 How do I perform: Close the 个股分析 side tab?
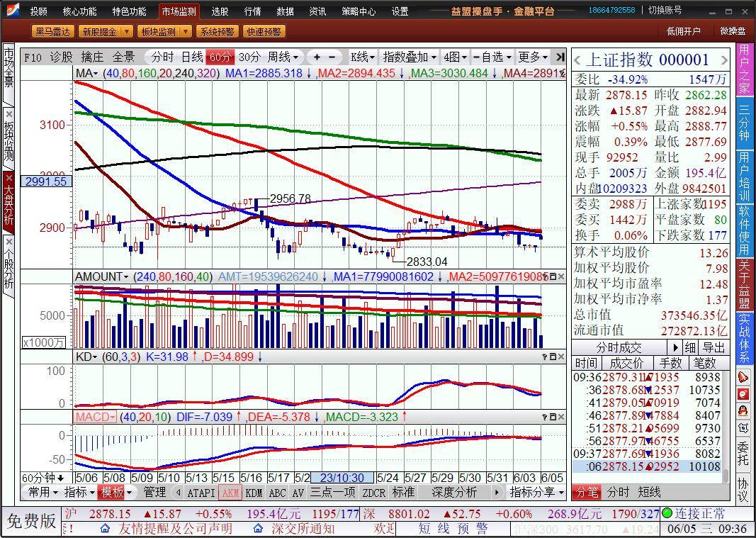[x=9, y=241]
